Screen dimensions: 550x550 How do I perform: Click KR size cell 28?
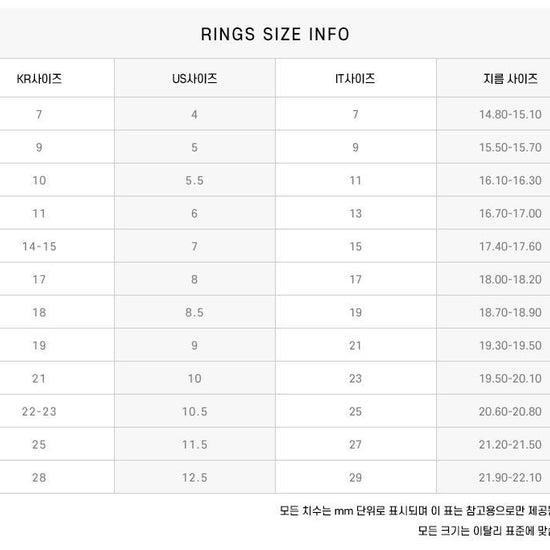point(39,477)
